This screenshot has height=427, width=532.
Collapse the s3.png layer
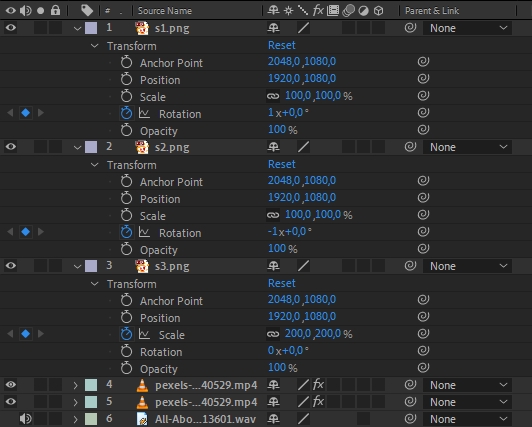tap(77, 267)
